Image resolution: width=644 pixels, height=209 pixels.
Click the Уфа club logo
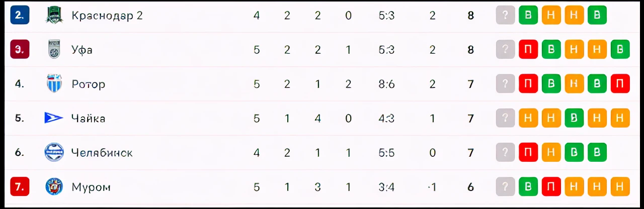54,50
